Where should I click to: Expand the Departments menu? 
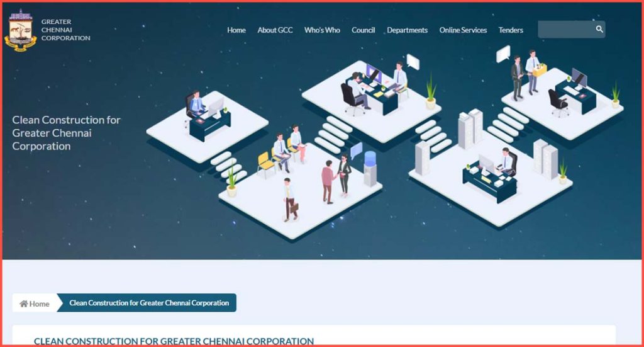tap(407, 30)
